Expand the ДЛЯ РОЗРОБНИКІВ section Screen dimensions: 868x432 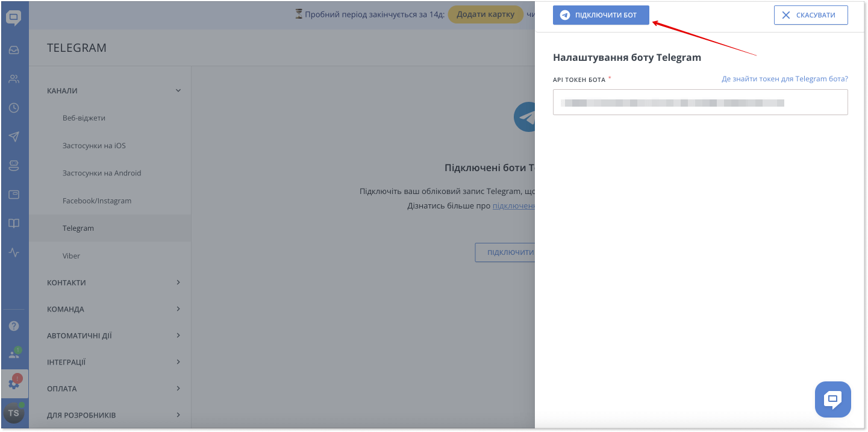coord(114,415)
